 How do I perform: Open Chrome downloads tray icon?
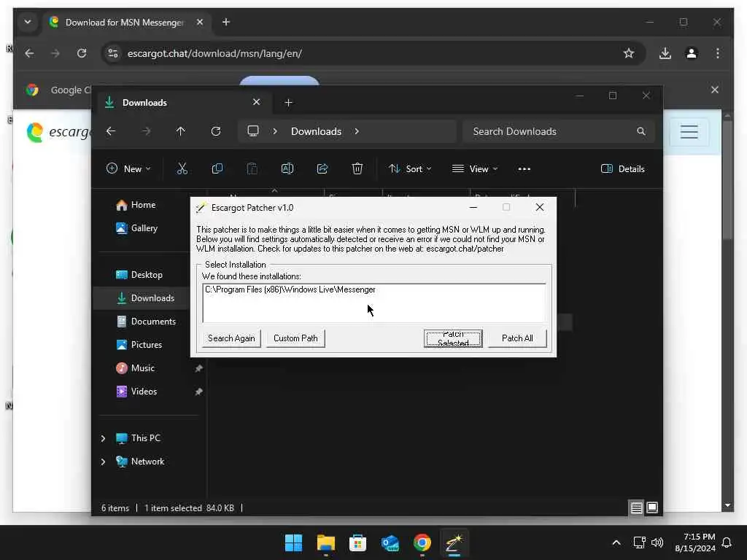click(x=665, y=53)
